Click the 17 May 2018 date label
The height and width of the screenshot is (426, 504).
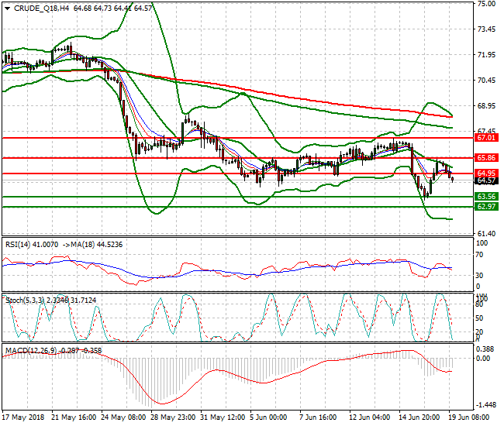click(x=23, y=417)
